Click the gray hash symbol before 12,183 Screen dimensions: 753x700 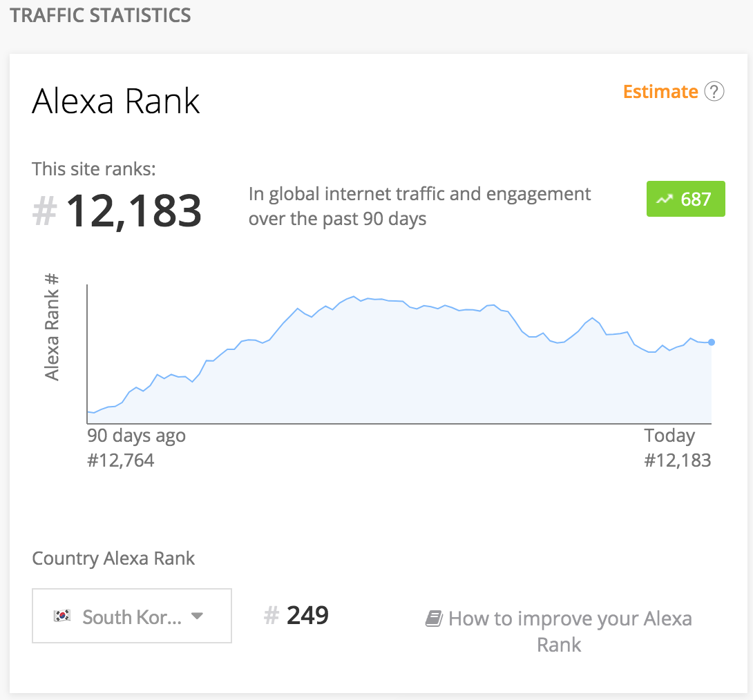pyautogui.click(x=45, y=211)
